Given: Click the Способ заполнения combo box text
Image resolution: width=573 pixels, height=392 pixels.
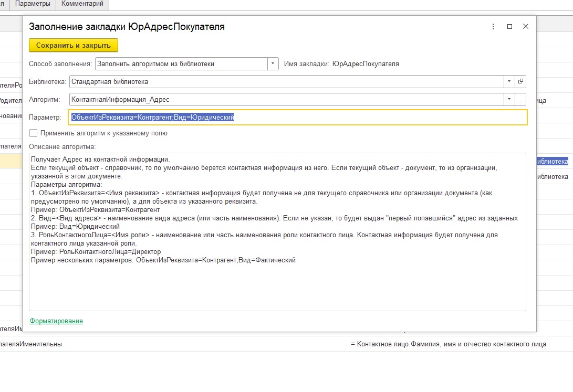Looking at the screenshot, I should coord(181,64).
